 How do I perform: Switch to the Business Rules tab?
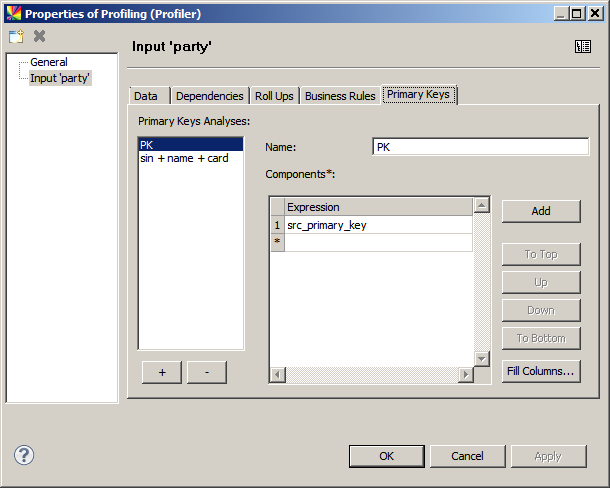tap(340, 96)
